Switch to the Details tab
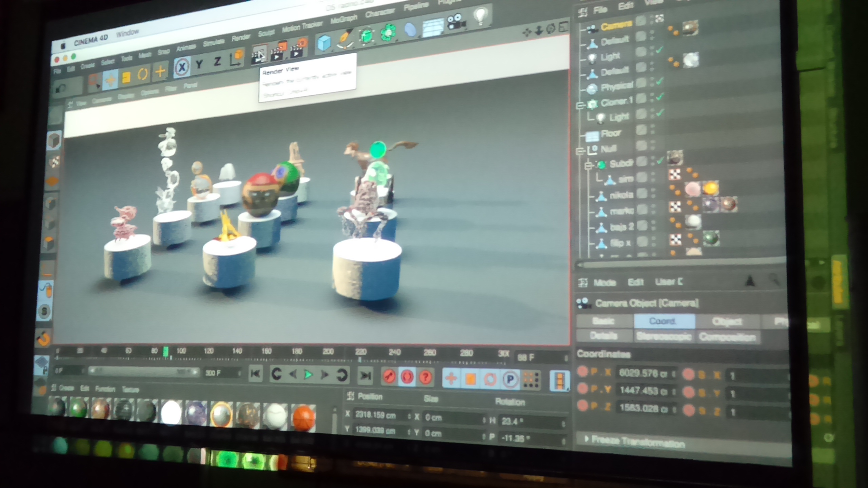This screenshot has height=488, width=868. pos(604,335)
